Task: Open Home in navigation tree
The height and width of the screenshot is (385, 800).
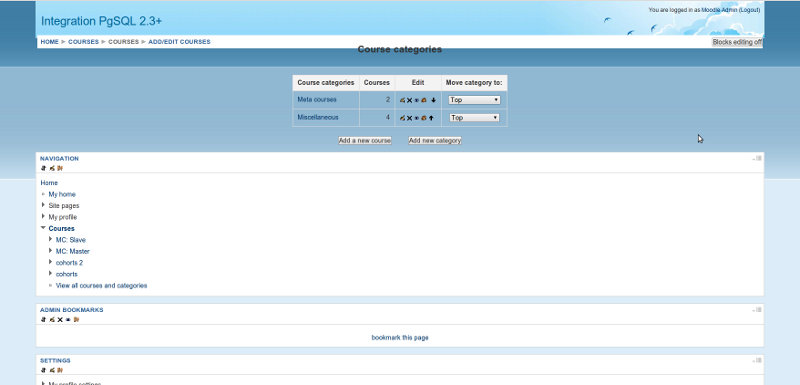Action: click(x=49, y=183)
